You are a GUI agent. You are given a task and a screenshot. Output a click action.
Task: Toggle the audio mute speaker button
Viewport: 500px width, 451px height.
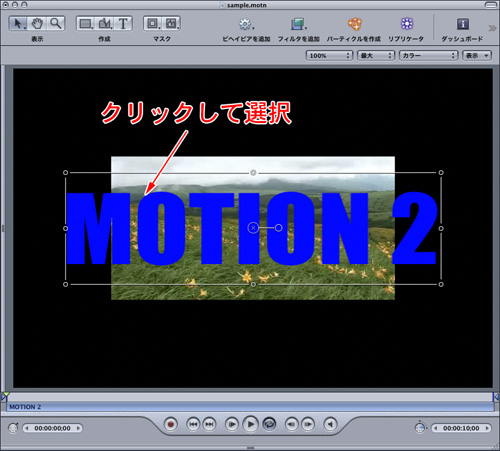coord(330,424)
